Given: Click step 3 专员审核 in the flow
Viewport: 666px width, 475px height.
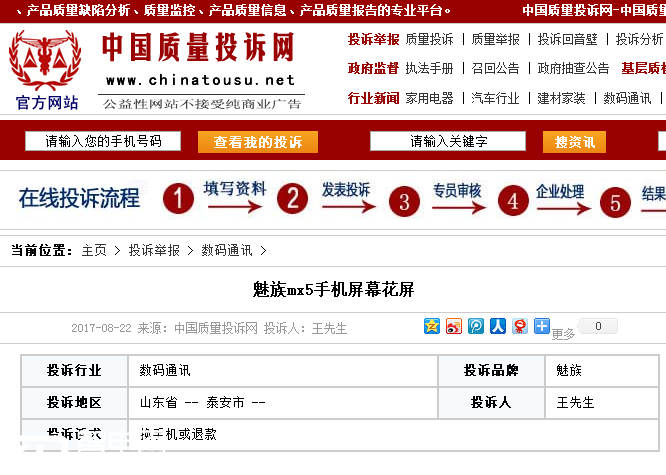Looking at the screenshot, I should 437,199.
